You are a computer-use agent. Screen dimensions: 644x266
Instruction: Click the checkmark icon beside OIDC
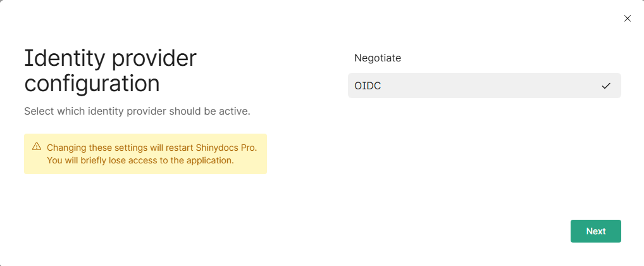tap(606, 85)
